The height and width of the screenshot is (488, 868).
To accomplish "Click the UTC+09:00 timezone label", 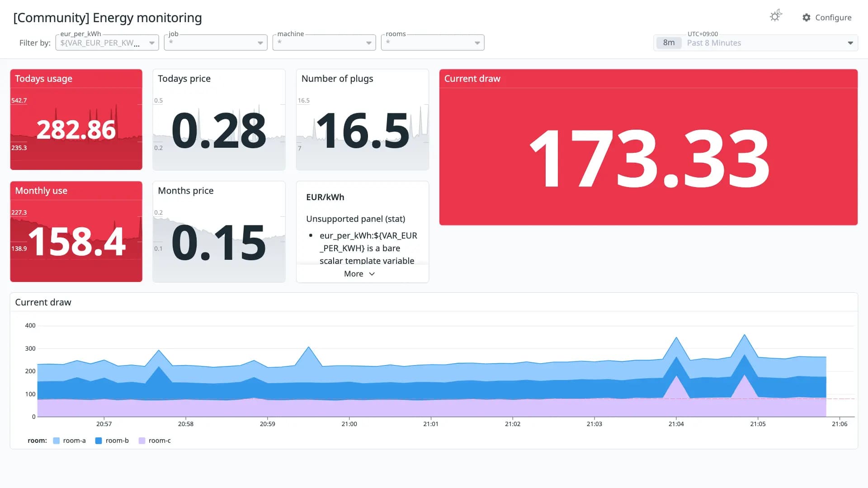I will [x=703, y=34].
